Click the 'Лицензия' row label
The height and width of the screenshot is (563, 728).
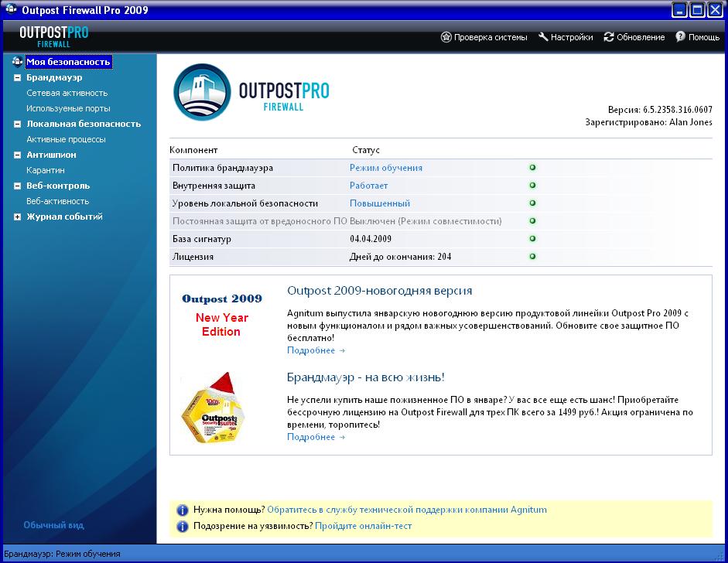pos(193,257)
